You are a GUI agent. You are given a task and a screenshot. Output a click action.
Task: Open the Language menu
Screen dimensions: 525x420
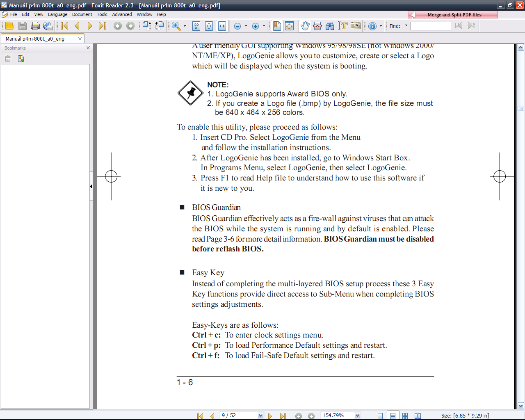pos(57,14)
